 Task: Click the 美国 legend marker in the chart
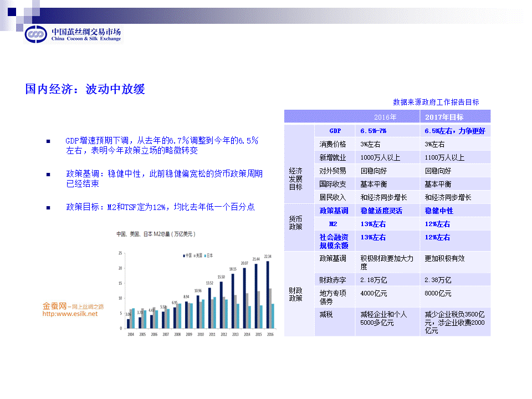195,255
